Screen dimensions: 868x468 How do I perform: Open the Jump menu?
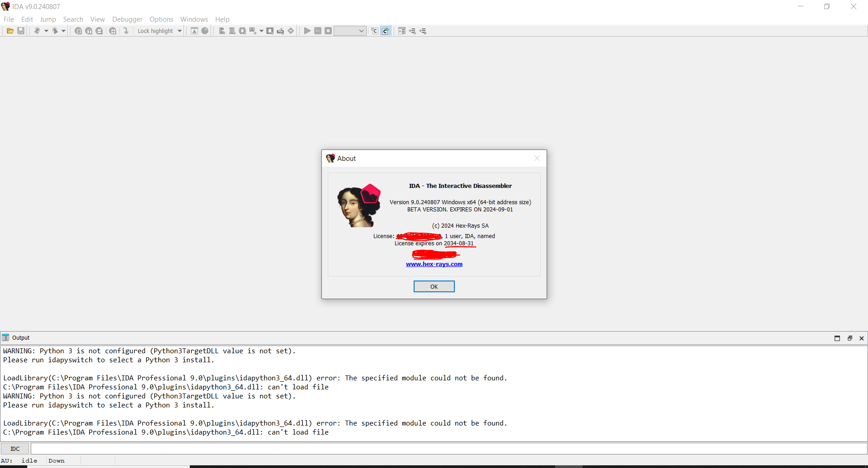pyautogui.click(x=48, y=19)
